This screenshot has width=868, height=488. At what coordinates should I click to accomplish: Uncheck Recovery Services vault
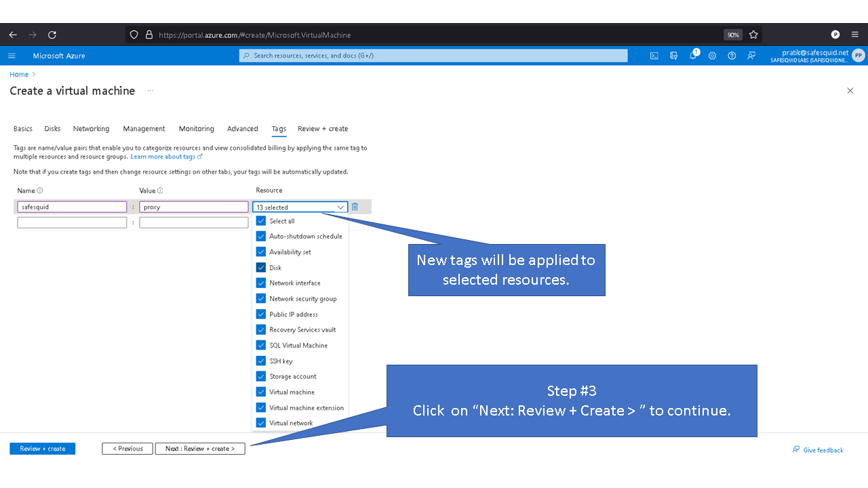[261, 330]
